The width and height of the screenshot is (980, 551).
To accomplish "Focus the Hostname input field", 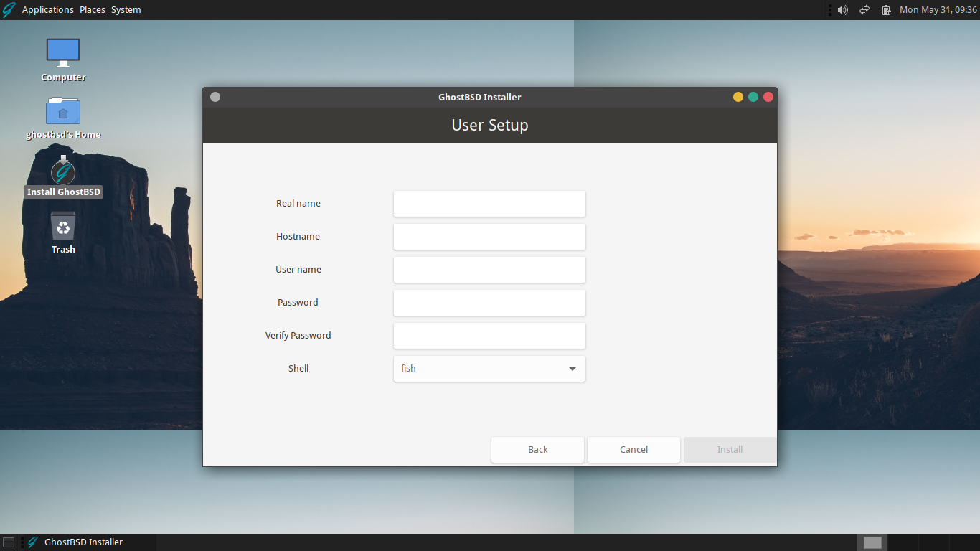I will [x=489, y=237].
